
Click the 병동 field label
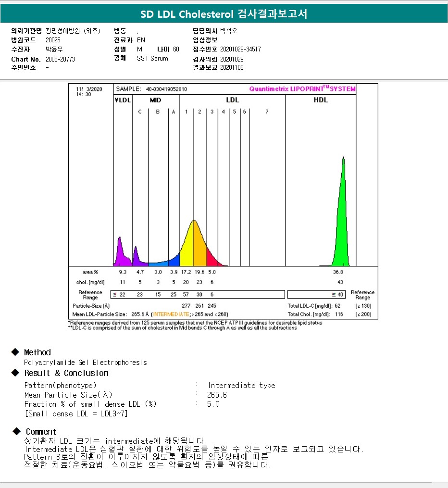tap(120, 31)
